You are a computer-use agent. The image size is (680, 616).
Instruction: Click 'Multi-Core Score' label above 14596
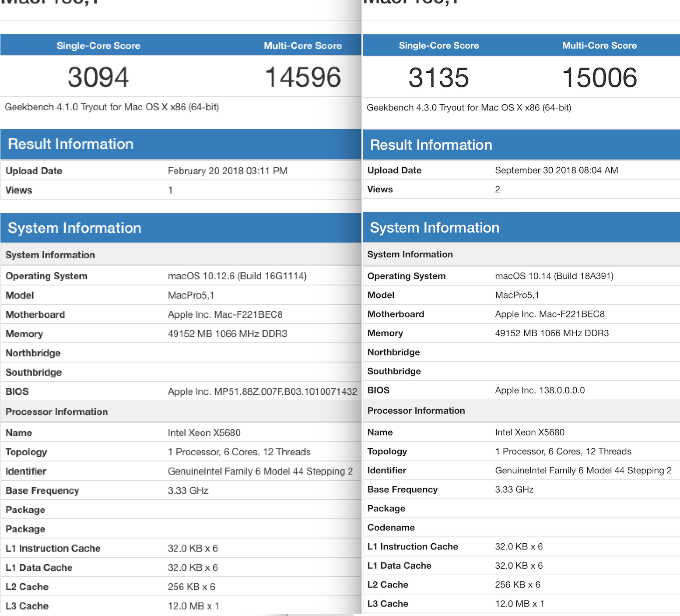point(303,46)
